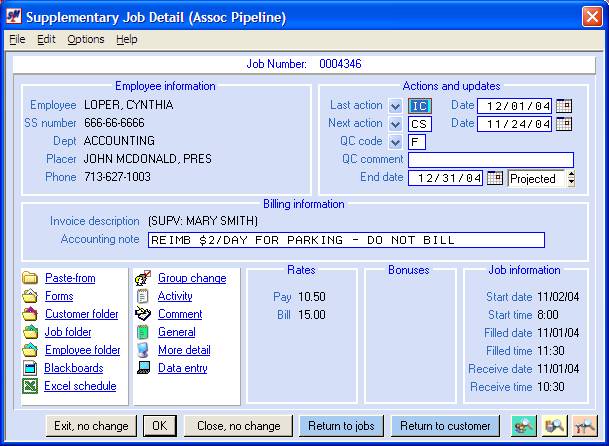Image resolution: width=609 pixels, height=446 pixels.
Task: Click the Return to customer button
Action: (445, 426)
